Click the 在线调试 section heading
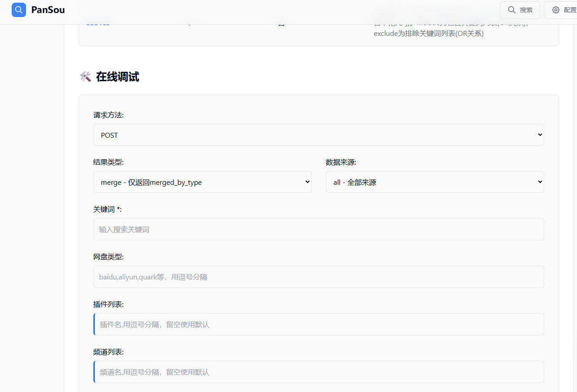 tap(118, 77)
